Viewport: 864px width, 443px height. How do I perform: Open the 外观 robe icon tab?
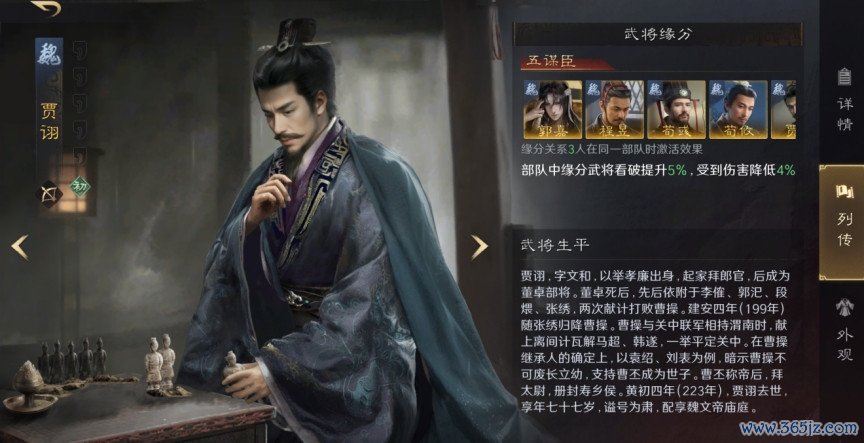(844, 329)
